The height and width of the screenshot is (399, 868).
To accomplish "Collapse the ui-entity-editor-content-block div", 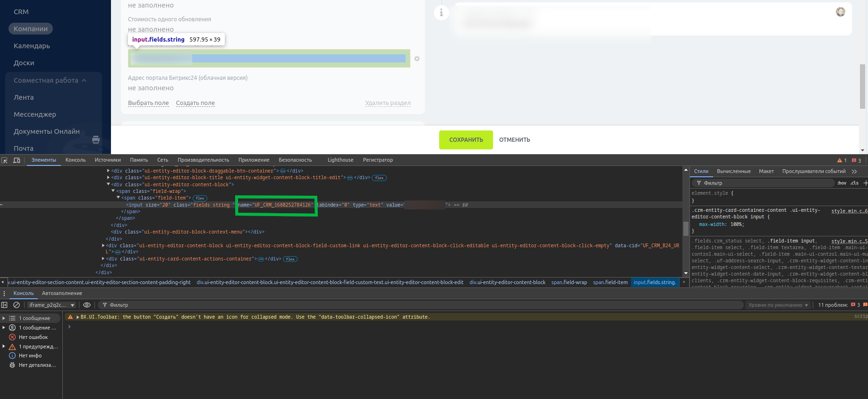I will [108, 184].
